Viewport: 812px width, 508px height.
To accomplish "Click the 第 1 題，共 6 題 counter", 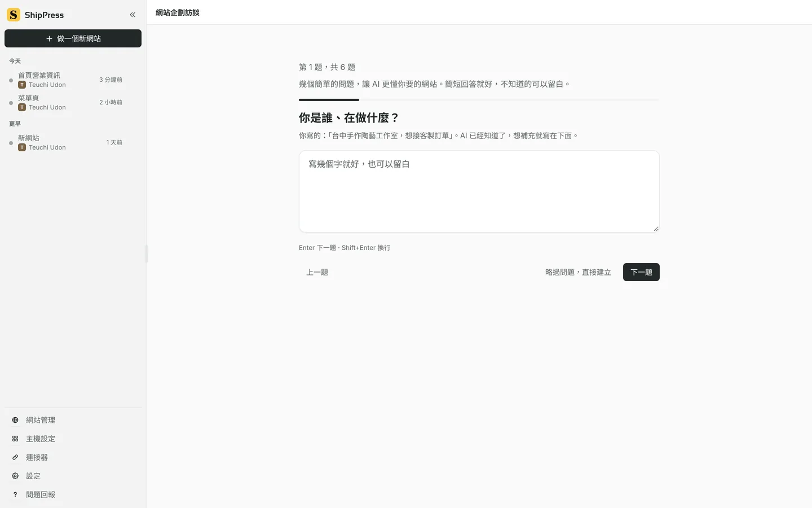I will [x=327, y=67].
